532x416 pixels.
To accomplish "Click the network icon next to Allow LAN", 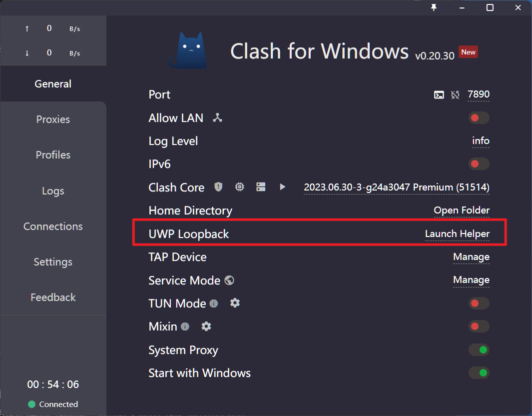I will point(217,118).
